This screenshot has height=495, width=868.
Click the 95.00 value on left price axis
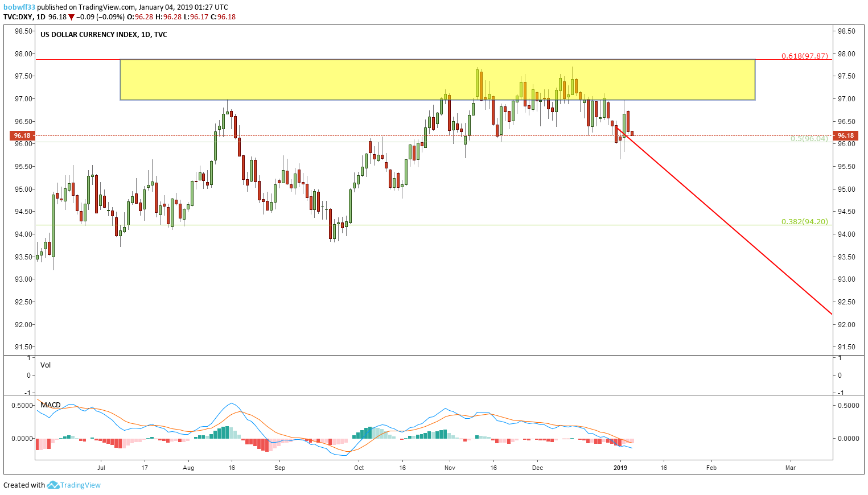pyautogui.click(x=23, y=189)
